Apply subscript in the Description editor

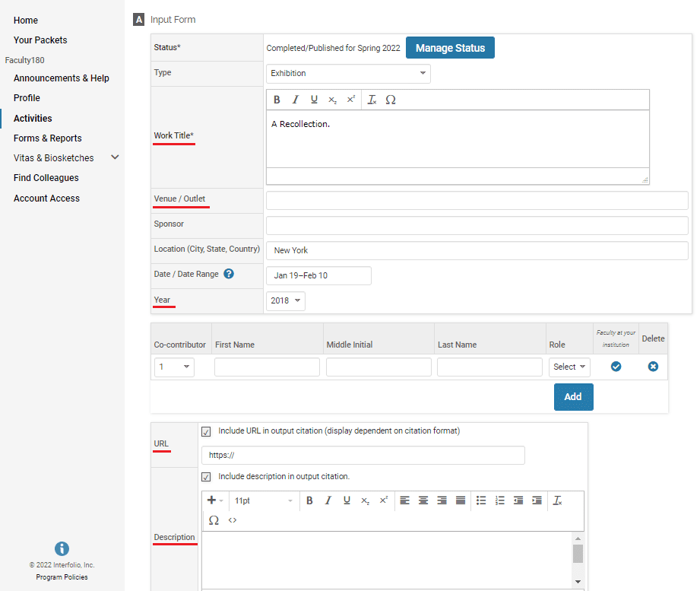(x=365, y=500)
